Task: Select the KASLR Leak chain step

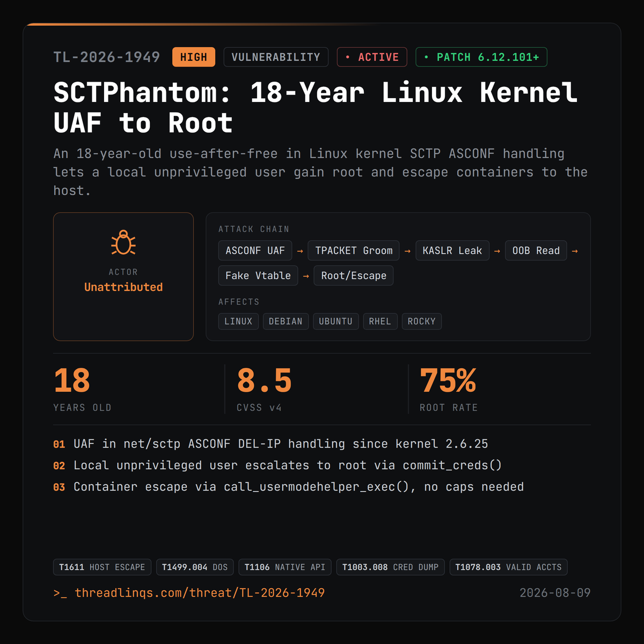Action: (452, 251)
